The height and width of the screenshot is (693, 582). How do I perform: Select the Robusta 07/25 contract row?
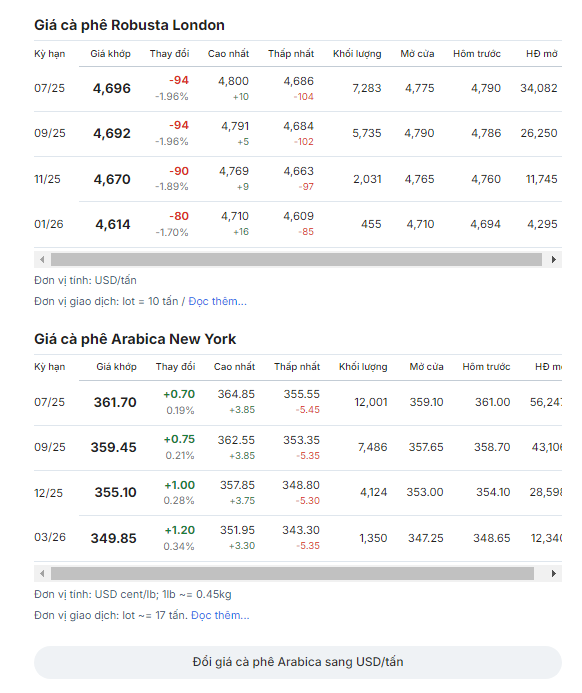pos(298,88)
